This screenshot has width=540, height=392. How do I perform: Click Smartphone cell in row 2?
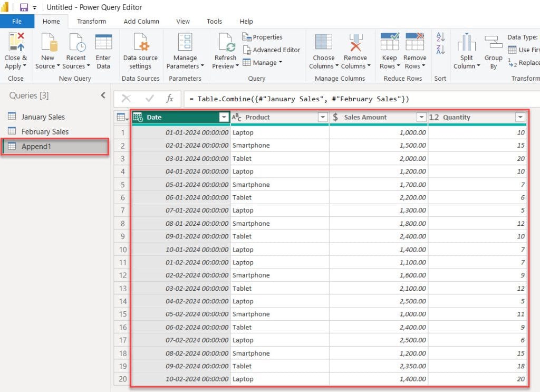click(x=279, y=146)
